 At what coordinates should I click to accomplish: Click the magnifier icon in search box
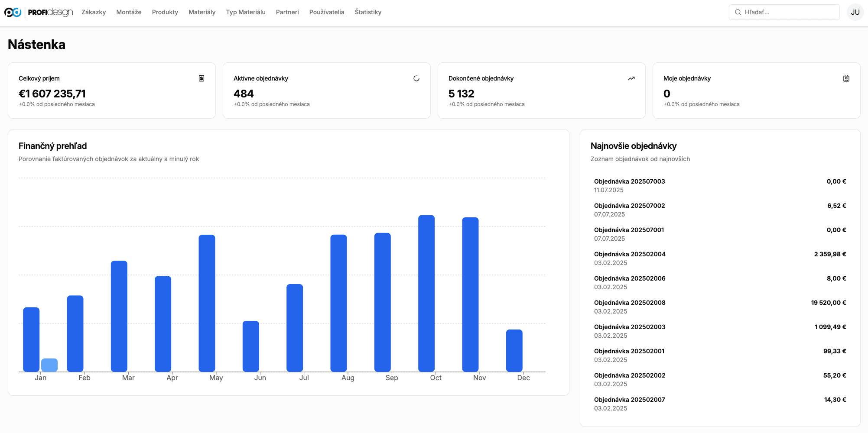[738, 12]
